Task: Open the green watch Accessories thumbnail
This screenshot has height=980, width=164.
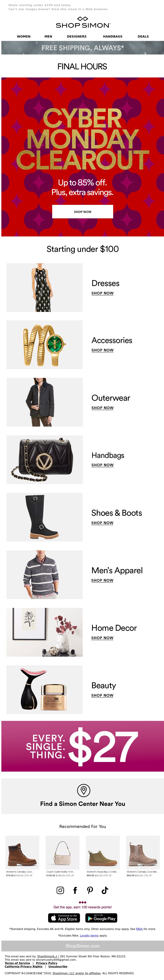Action: click(45, 345)
